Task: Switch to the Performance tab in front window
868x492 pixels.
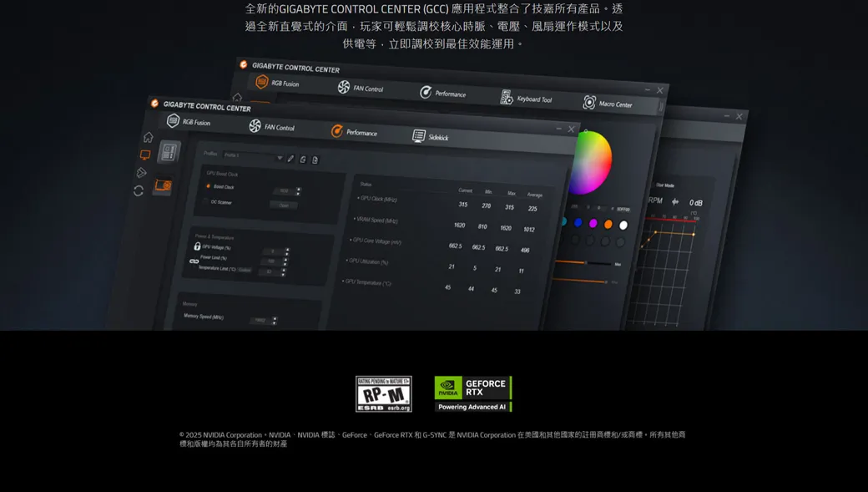Action: pos(354,131)
